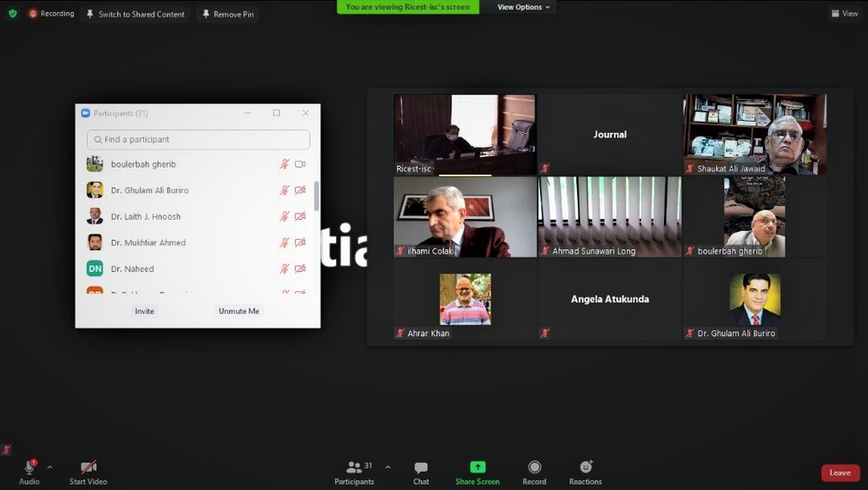
Task: Select Dr. Laith J. Hnoosh in list
Action: pos(196,216)
